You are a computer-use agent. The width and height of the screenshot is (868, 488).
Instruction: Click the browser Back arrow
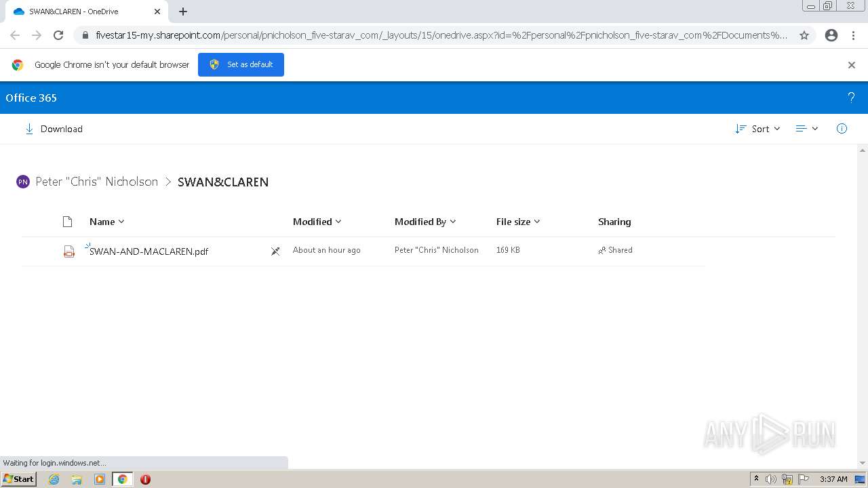[15, 35]
